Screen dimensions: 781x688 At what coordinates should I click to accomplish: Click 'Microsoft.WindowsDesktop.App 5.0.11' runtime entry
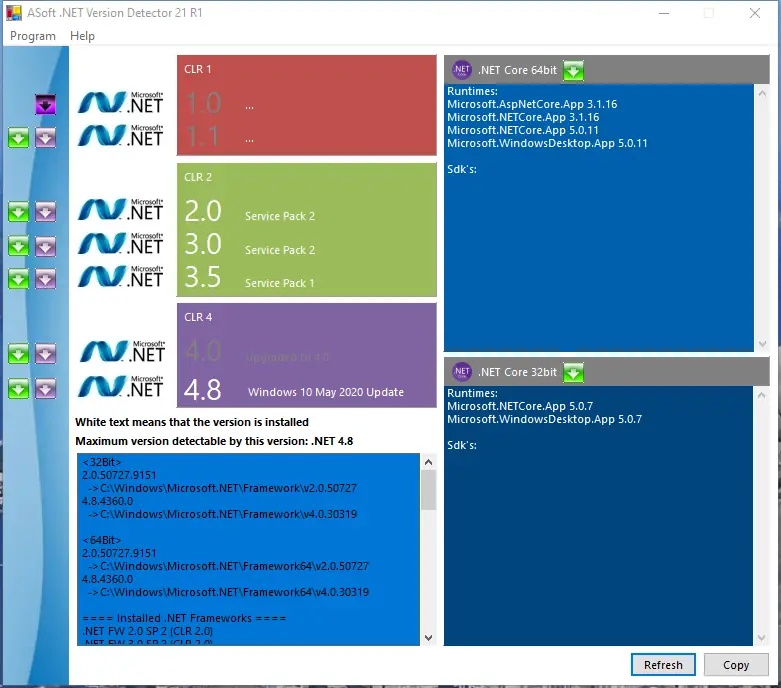547,143
